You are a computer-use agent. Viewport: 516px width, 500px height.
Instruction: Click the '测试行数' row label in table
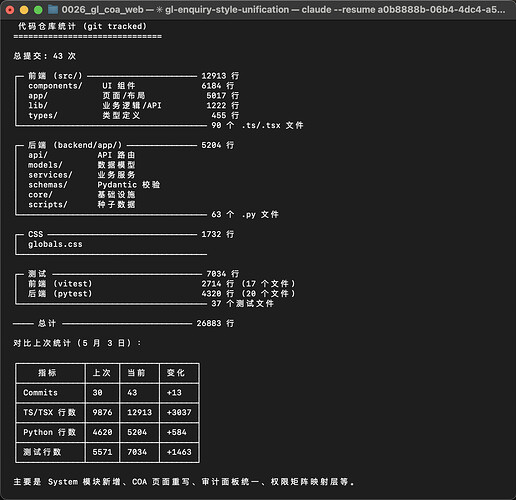pos(42,452)
